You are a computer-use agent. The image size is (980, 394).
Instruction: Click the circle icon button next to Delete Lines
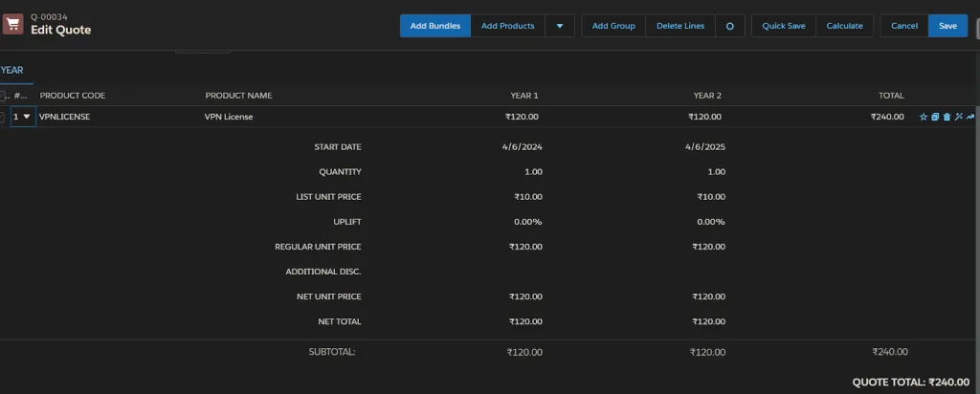point(730,26)
